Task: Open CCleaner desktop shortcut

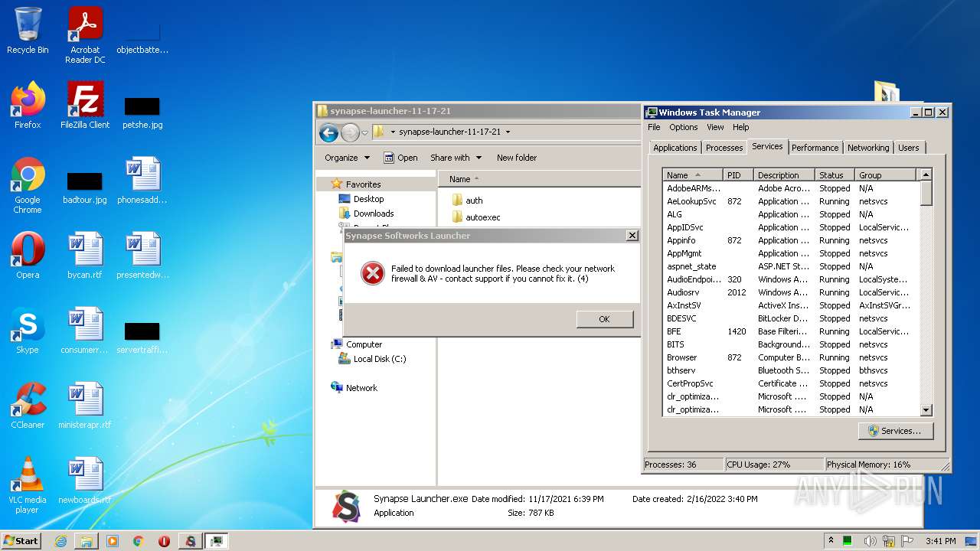Action: (x=28, y=406)
